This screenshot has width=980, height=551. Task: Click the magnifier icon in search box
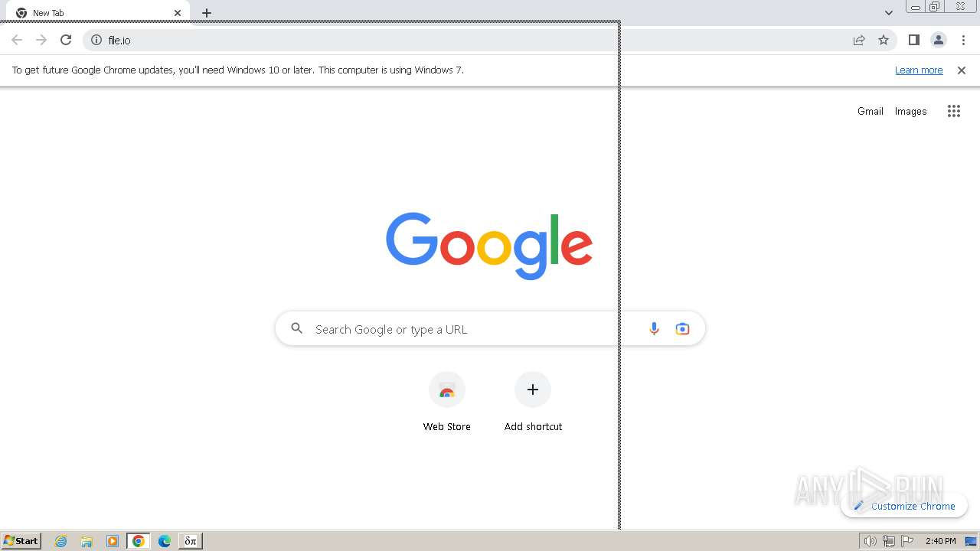(297, 329)
